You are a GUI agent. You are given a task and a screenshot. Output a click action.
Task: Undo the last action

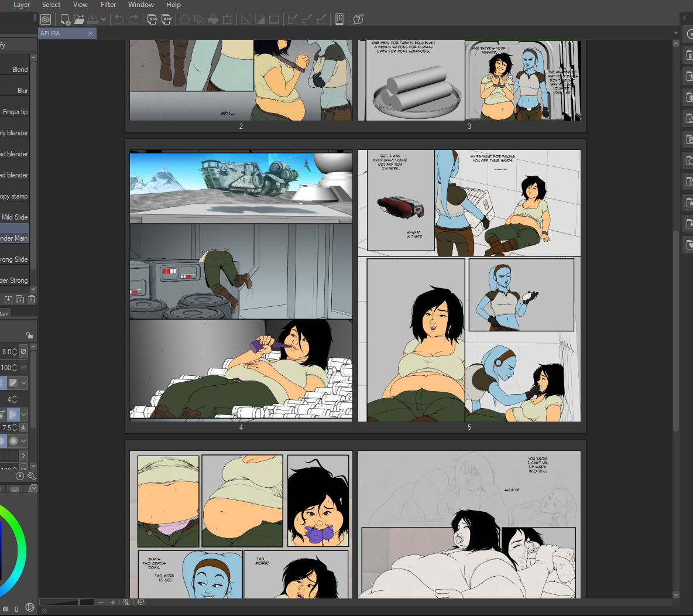[119, 19]
